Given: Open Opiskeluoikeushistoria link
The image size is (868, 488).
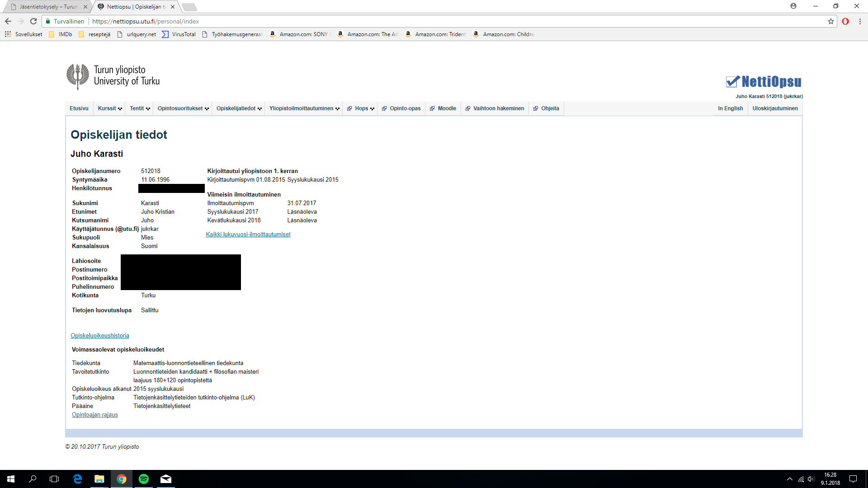Looking at the screenshot, I should (100, 336).
